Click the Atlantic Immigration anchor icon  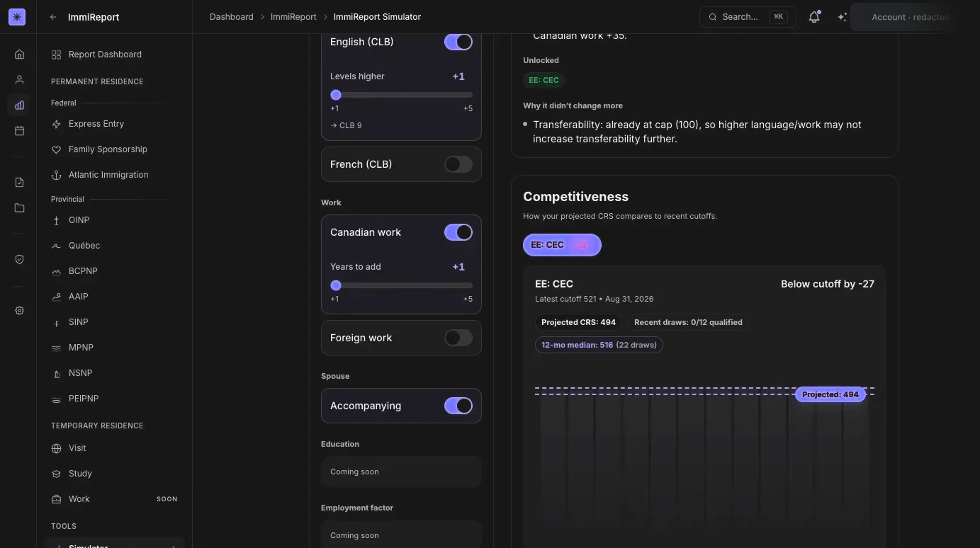[57, 175]
